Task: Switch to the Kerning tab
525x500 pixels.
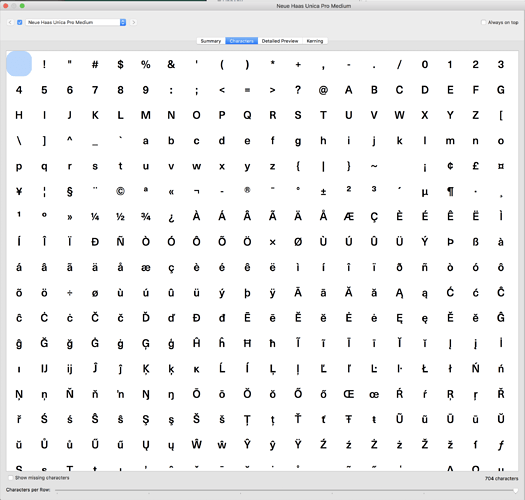Action: 315,41
